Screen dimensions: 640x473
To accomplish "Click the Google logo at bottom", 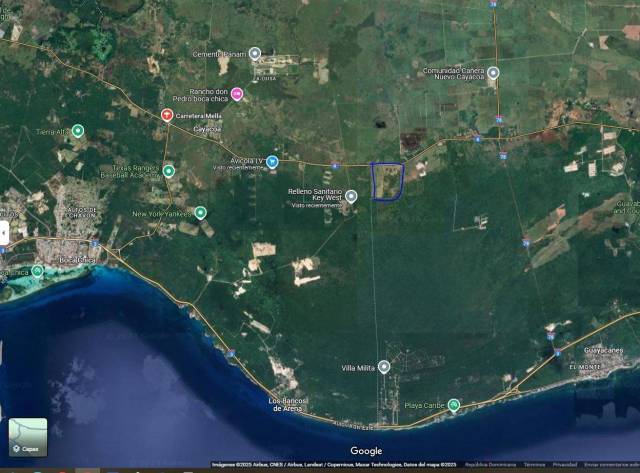I will coord(366,451).
